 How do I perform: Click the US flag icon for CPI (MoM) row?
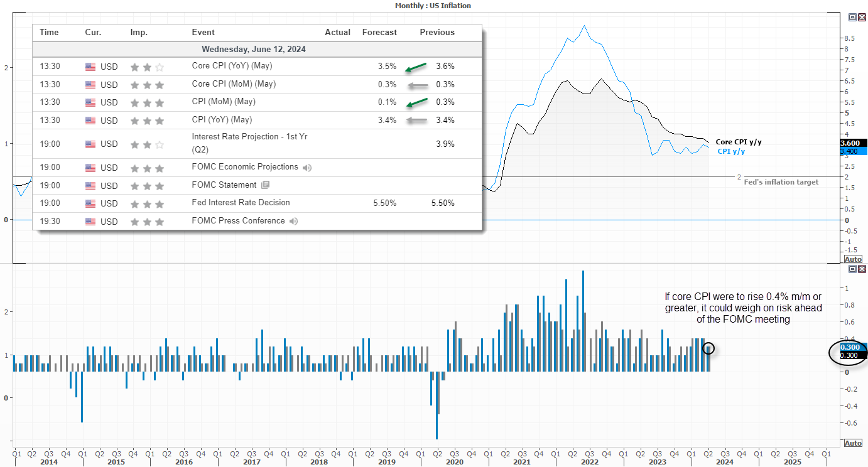pos(90,102)
